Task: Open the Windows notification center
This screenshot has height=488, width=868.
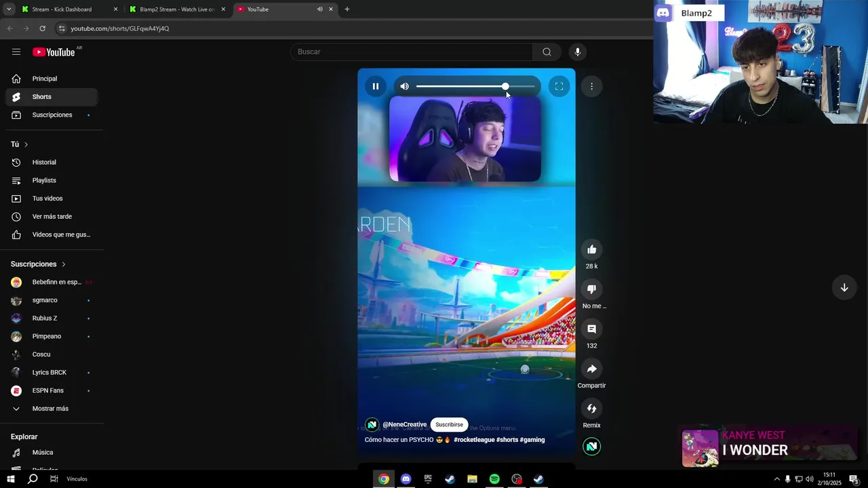Action: pos(854,479)
